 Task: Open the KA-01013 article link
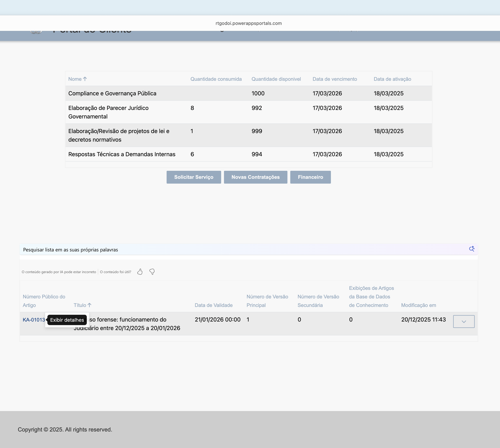[34, 320]
